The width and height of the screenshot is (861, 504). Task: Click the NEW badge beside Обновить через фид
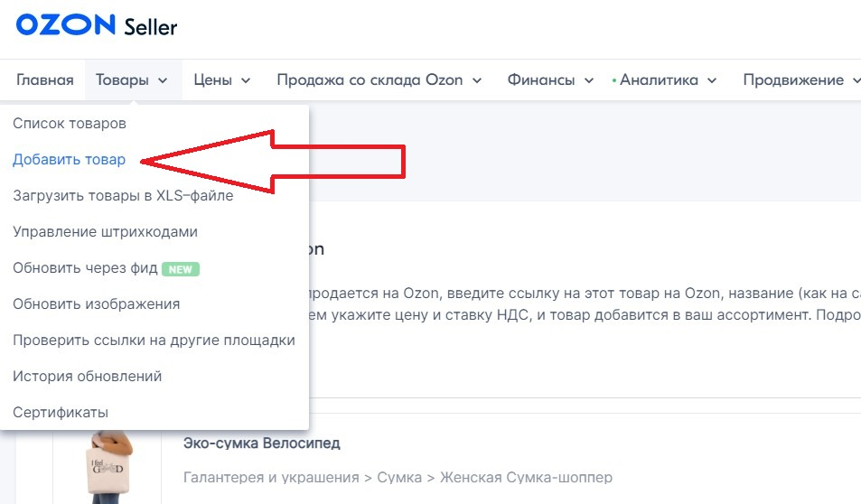(181, 269)
